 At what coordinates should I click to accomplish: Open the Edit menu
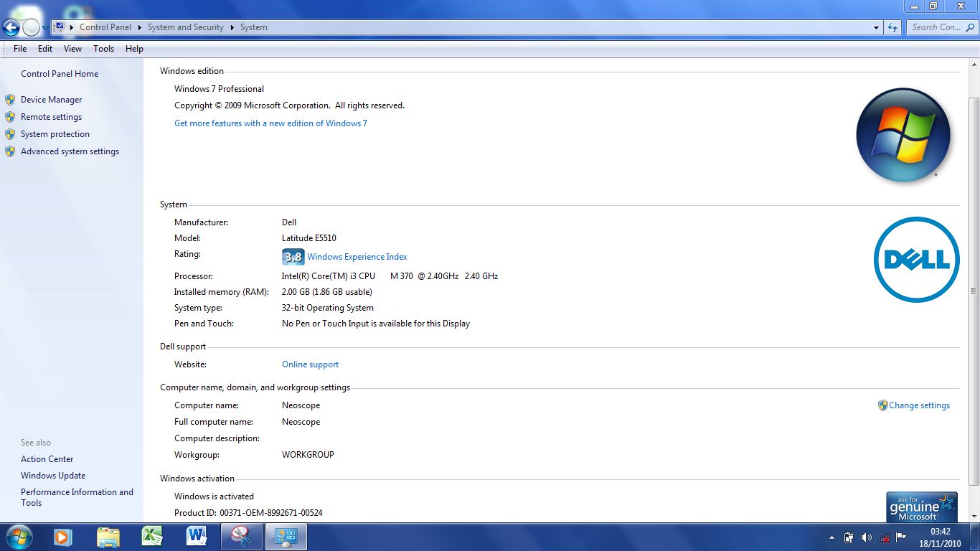point(45,49)
